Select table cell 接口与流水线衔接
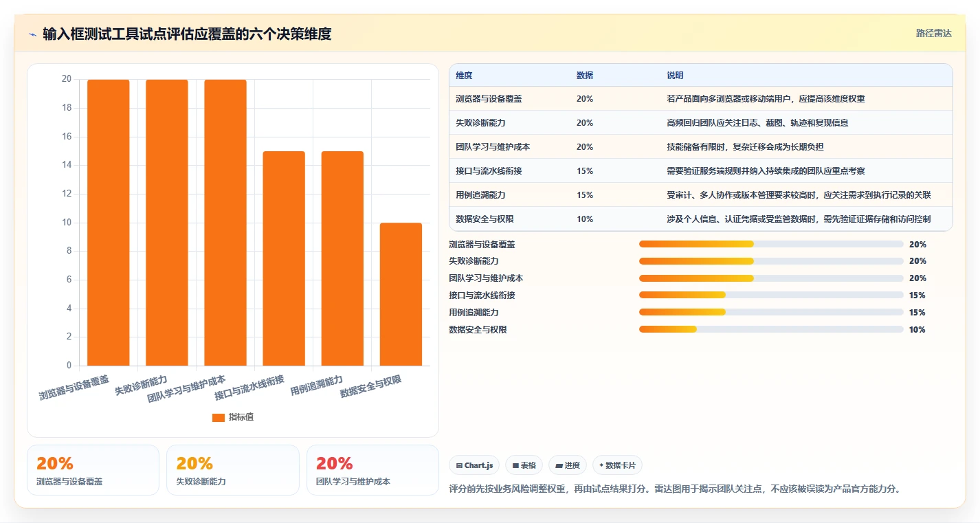Viewport: 980px width, 523px height. (489, 171)
